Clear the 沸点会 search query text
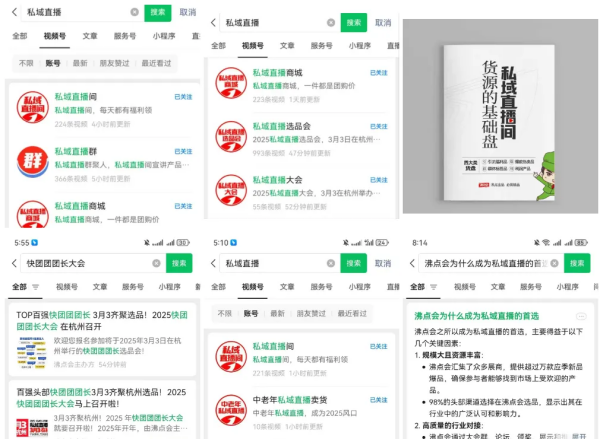 [x=554, y=263]
